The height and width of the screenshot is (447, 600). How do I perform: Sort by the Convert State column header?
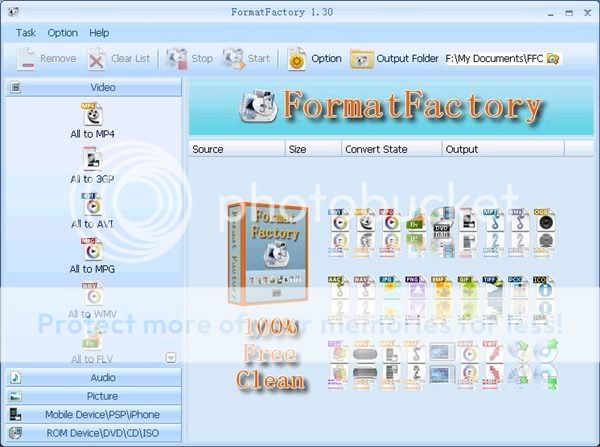tap(391, 149)
